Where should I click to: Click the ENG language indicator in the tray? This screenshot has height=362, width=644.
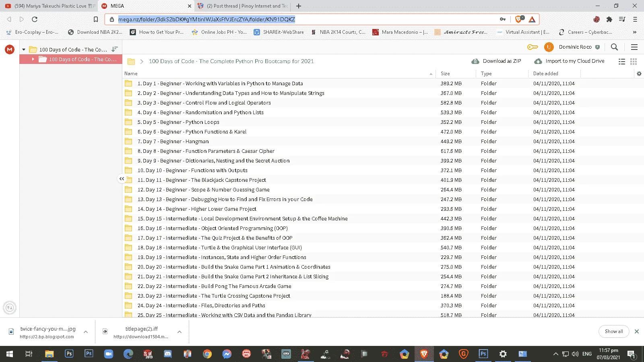click(x=587, y=354)
